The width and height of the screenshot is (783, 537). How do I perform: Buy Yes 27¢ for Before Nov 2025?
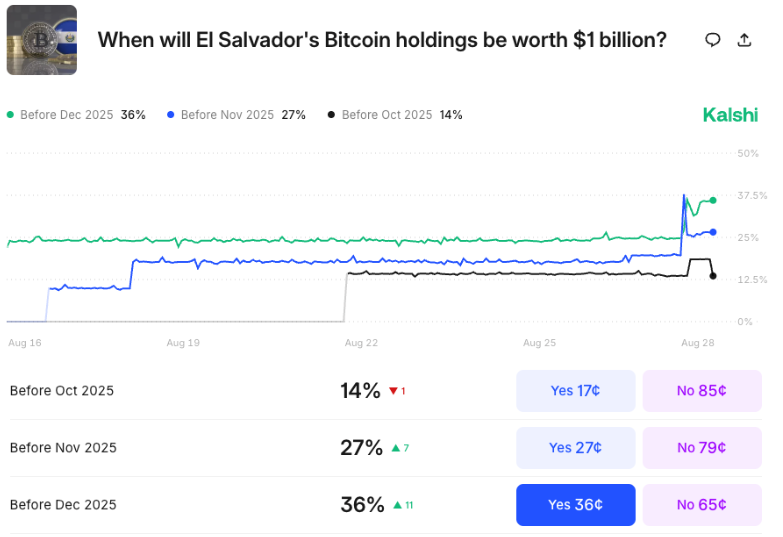[x=575, y=448]
